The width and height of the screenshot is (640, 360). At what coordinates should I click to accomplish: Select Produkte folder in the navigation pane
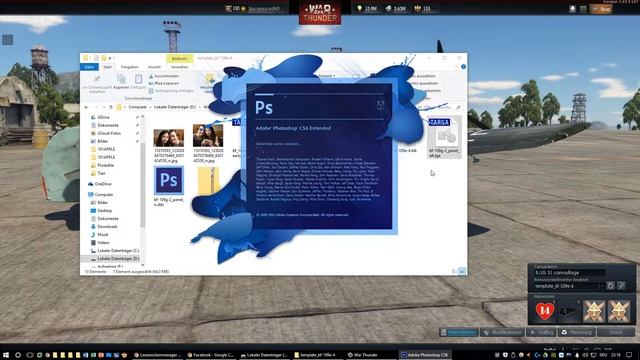105,165
